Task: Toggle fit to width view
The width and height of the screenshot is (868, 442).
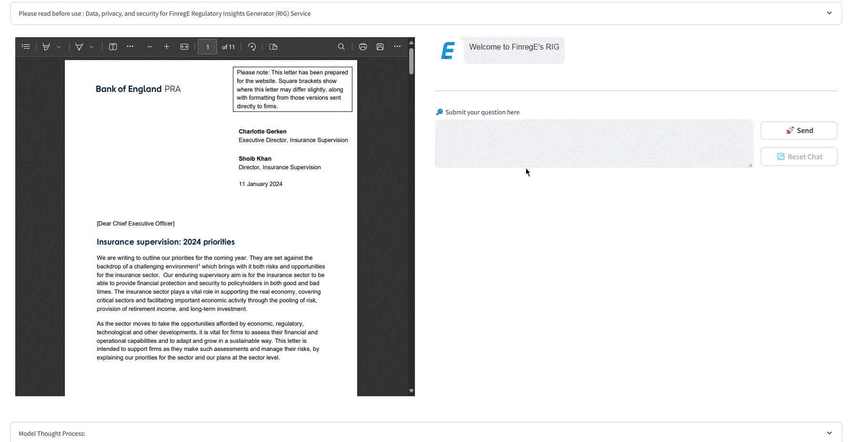Action: [x=184, y=47]
